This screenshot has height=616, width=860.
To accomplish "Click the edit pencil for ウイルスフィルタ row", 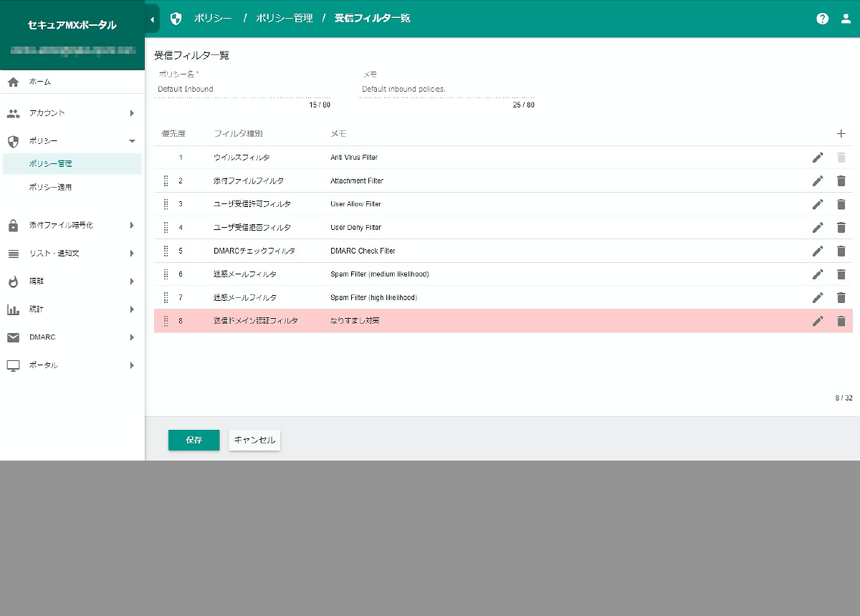I will tap(818, 158).
